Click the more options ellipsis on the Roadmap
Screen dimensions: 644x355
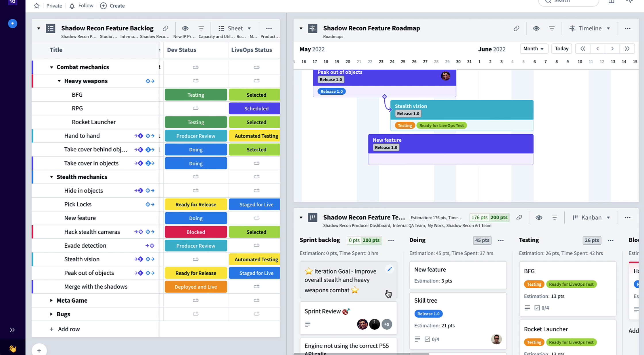pyautogui.click(x=628, y=28)
